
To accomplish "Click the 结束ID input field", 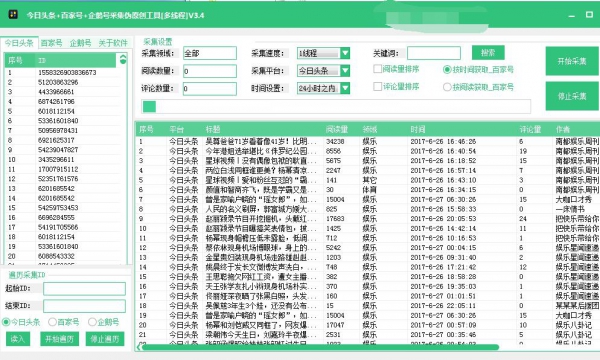I will point(84,306).
